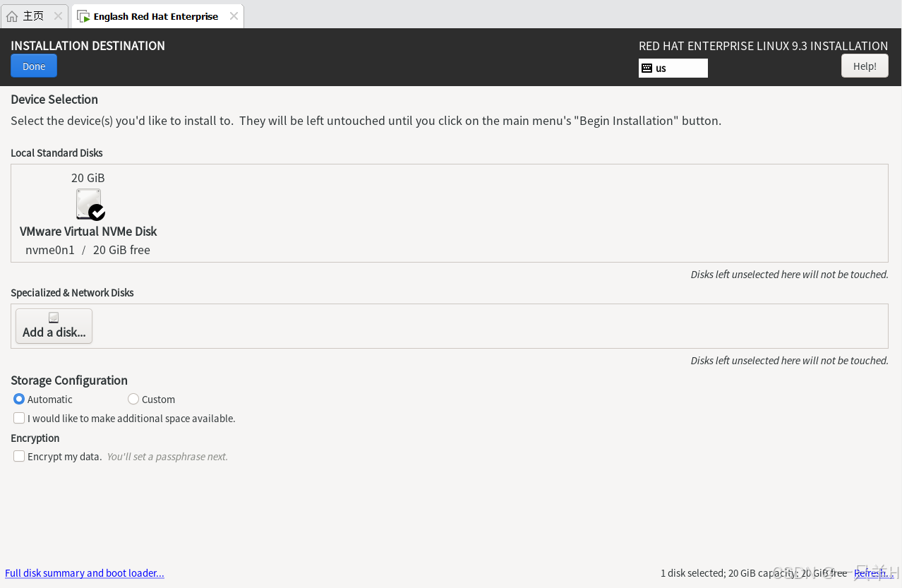Open the Help! button

click(865, 66)
